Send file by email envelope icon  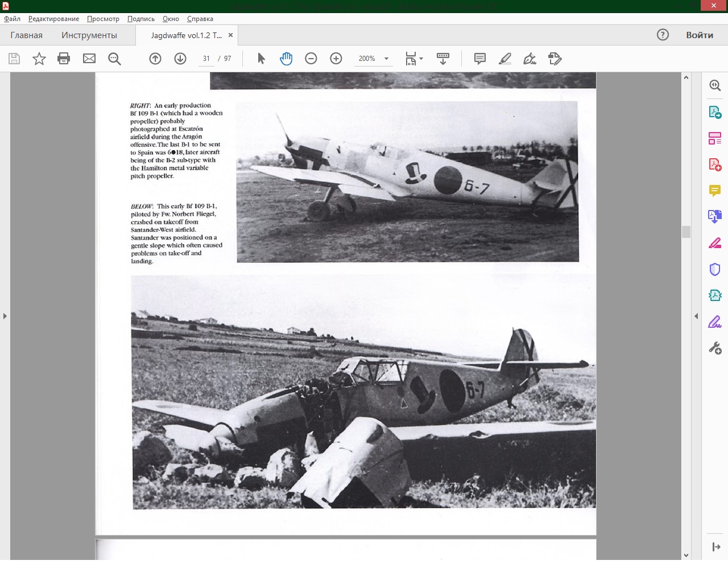89,59
